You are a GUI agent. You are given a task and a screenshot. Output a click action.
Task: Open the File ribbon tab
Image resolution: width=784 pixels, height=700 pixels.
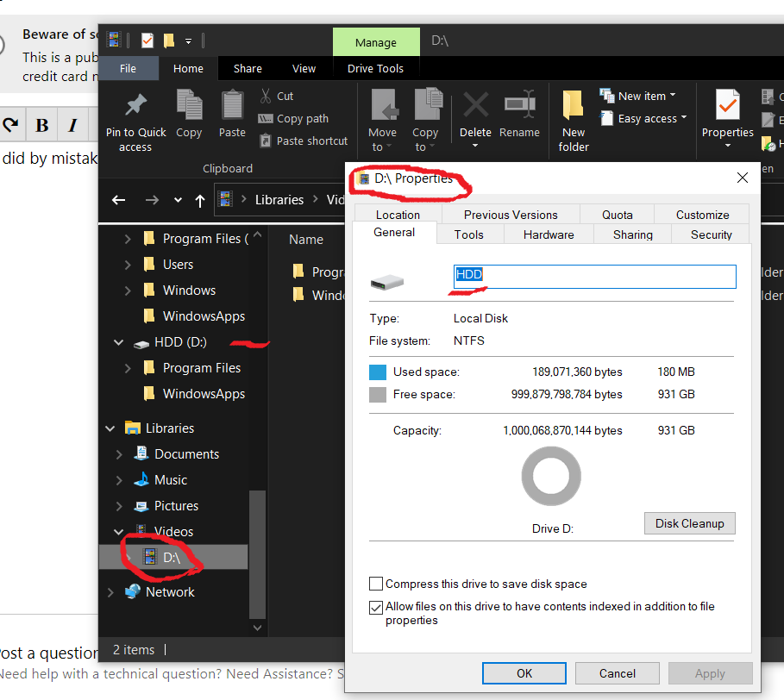(128, 68)
